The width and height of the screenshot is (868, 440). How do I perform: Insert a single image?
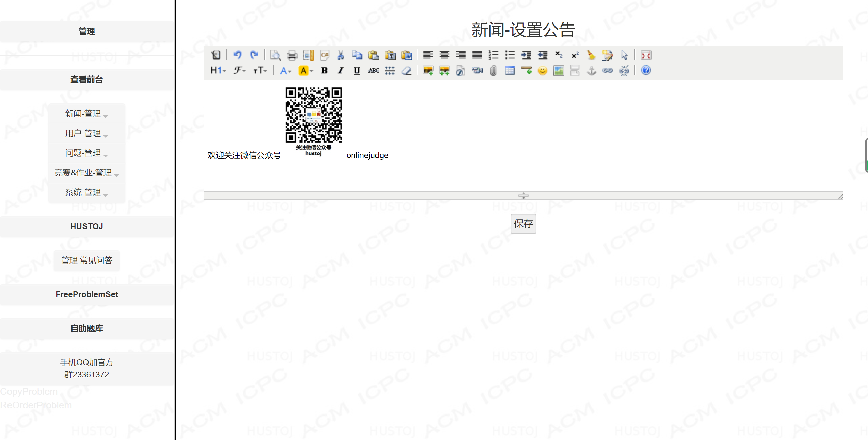[x=428, y=70]
